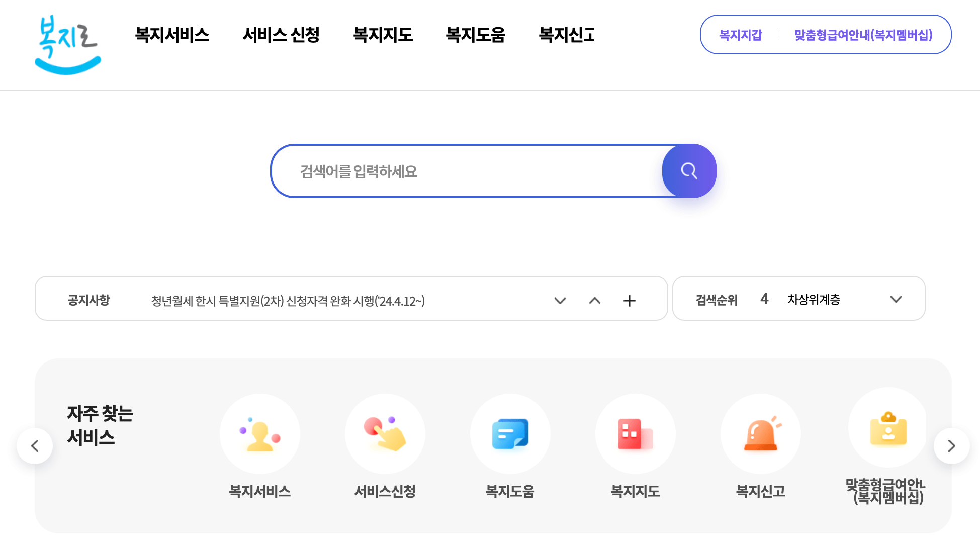Open 복지지도 via the building icon
This screenshot has height=546, width=980.
coord(635,434)
